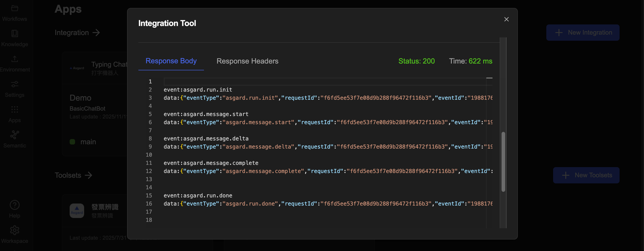Click the 發票辨識 toolset Asgard thumbnail
The width and height of the screenshot is (644, 251).
pyautogui.click(x=77, y=211)
